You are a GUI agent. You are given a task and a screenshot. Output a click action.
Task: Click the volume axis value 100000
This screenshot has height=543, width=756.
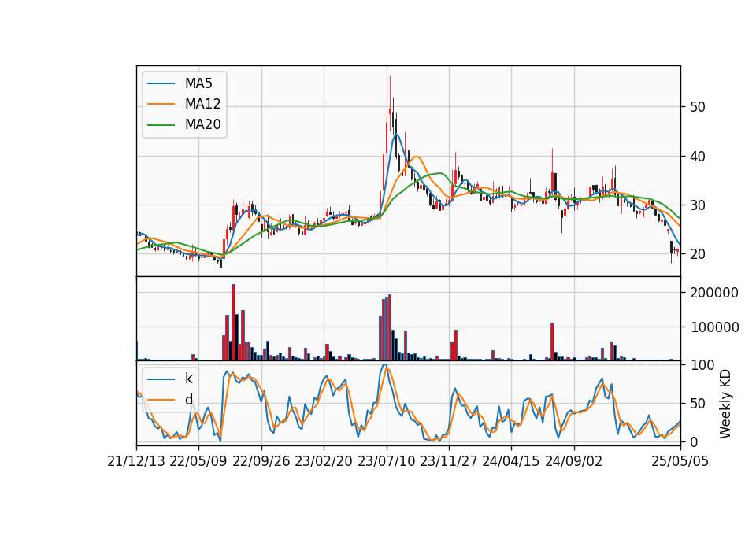pyautogui.click(x=714, y=327)
